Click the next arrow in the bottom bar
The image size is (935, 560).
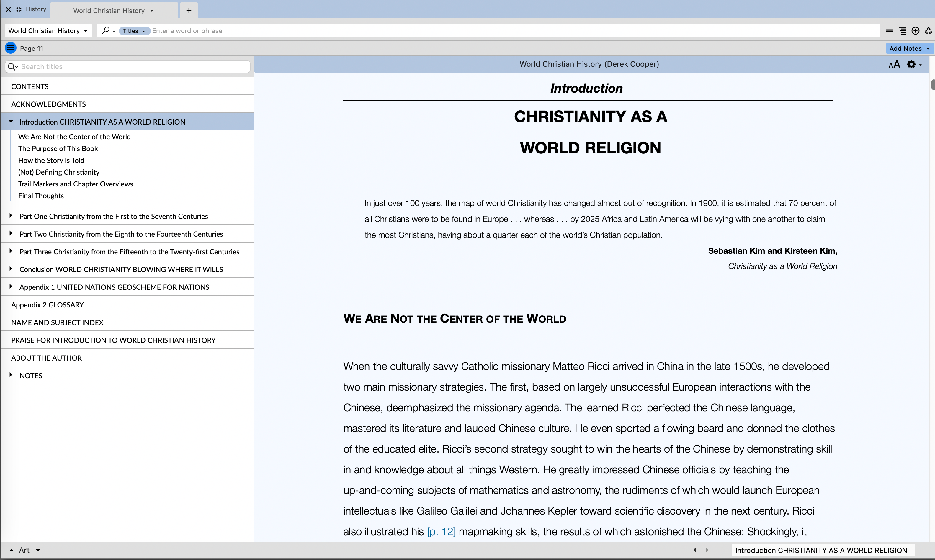707,550
